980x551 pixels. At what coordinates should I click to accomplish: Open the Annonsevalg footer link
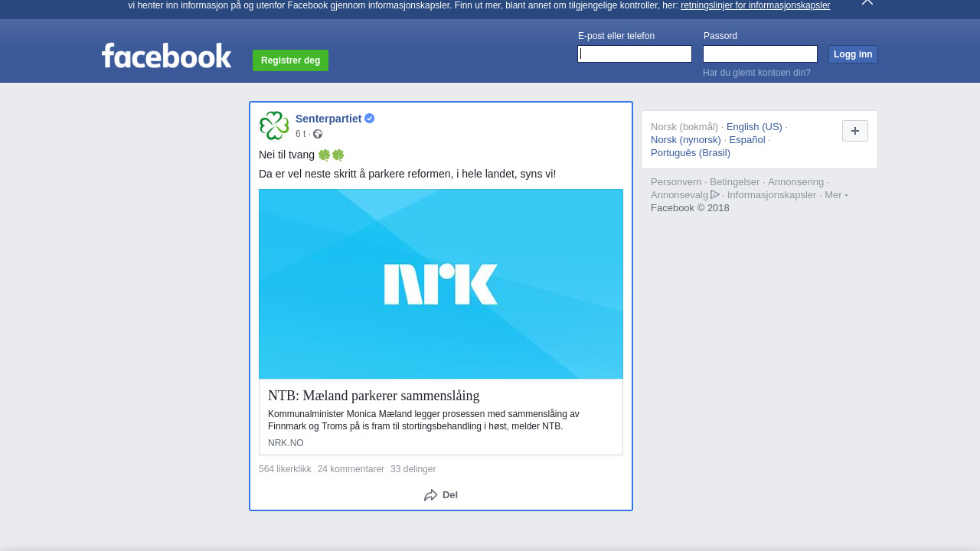click(679, 195)
